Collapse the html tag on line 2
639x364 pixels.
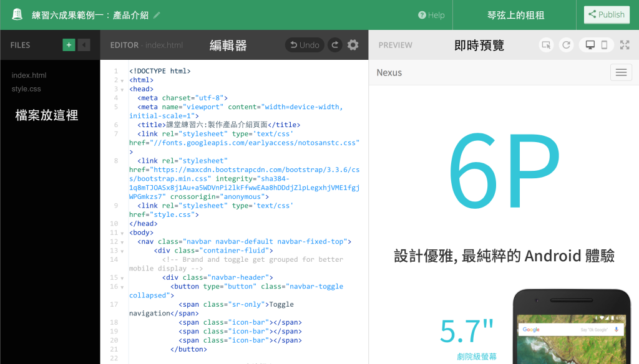[122, 80]
